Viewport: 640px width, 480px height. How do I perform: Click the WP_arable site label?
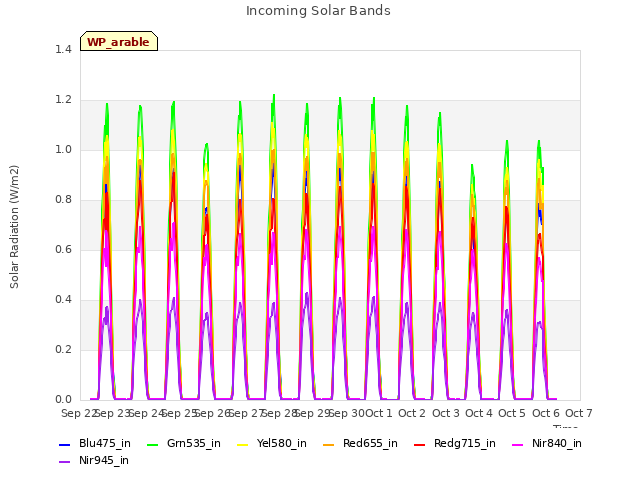118,42
